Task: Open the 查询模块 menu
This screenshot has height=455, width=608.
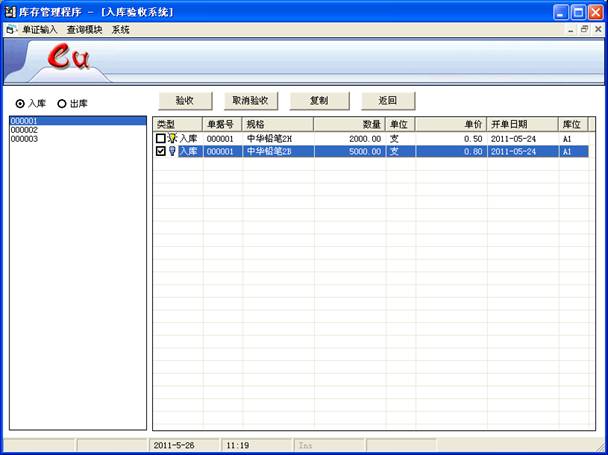Action: pos(84,30)
